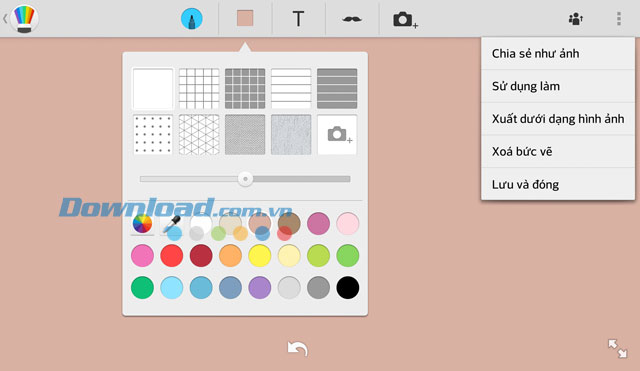Image resolution: width=640 pixels, height=371 pixels.
Task: Open the background color square tool
Action: tap(245, 18)
